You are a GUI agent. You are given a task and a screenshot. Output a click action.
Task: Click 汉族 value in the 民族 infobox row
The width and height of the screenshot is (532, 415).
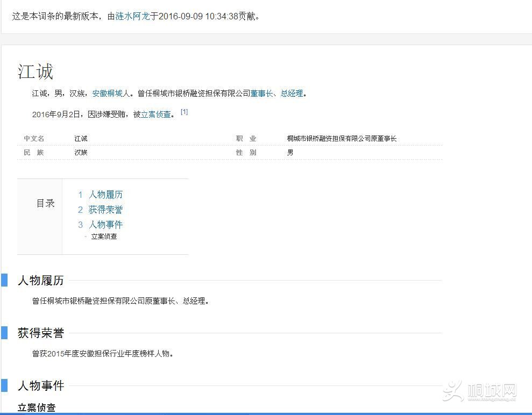tap(81, 153)
